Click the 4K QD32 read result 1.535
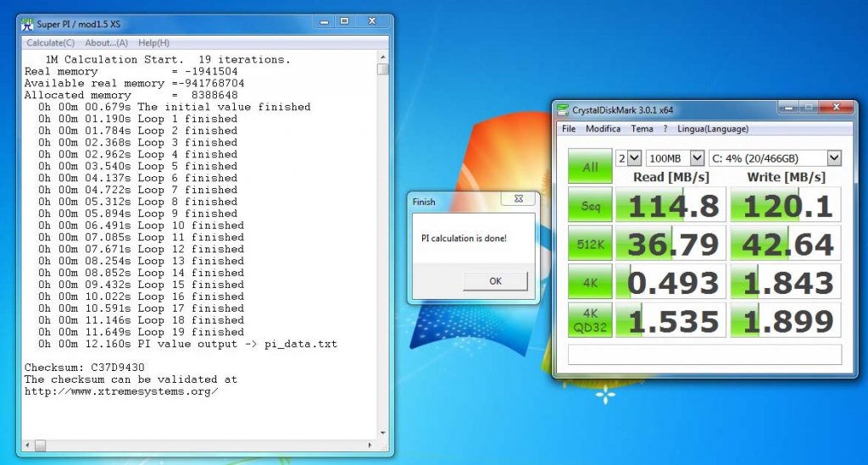Viewport: 868px width, 465px height. [x=671, y=320]
